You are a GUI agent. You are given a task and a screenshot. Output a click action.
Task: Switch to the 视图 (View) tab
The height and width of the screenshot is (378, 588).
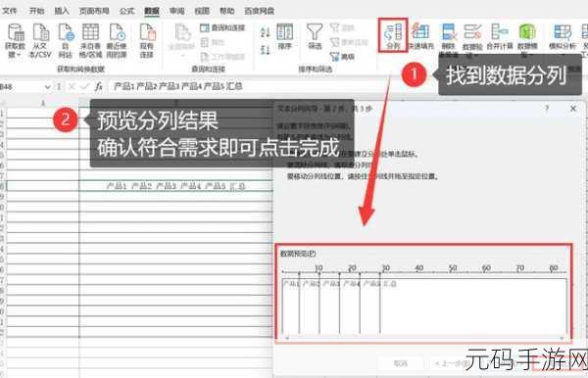202,11
